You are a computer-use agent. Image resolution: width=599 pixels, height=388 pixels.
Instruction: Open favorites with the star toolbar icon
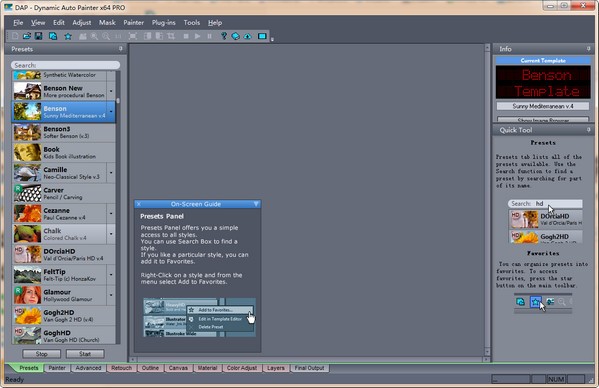[68, 36]
